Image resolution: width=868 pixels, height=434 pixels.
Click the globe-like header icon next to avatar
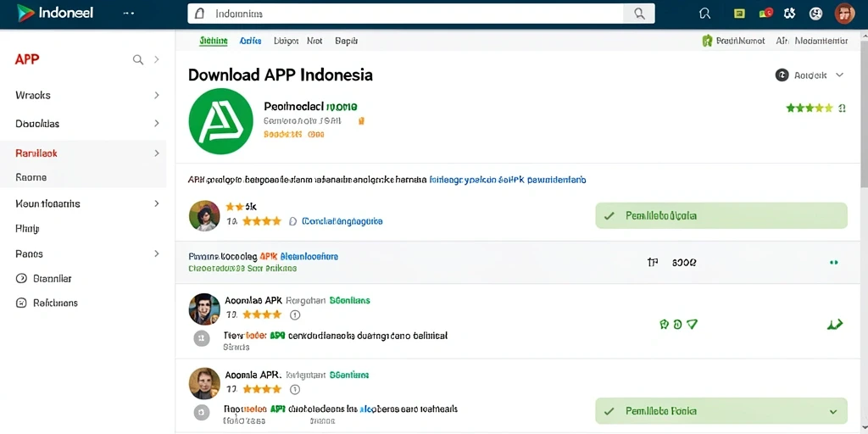(815, 14)
